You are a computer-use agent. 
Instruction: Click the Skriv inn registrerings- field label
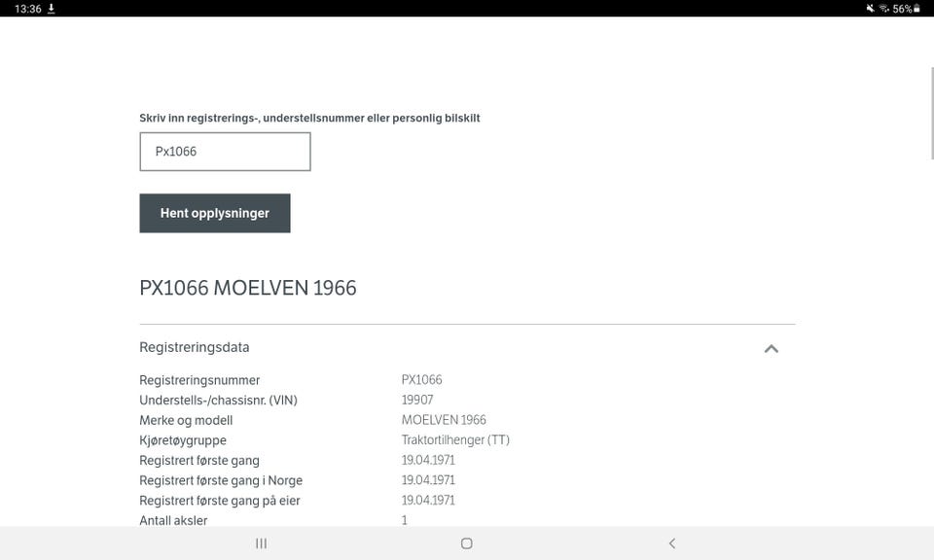309,118
